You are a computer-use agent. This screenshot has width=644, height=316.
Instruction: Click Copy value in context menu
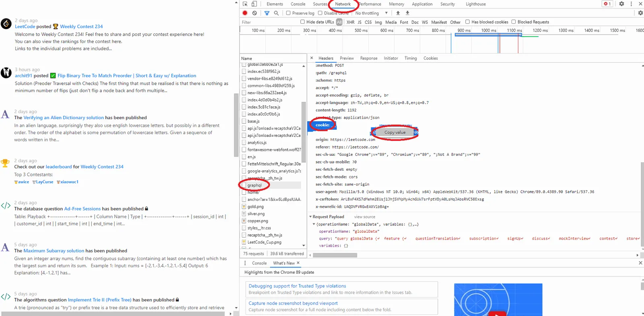pos(395,132)
